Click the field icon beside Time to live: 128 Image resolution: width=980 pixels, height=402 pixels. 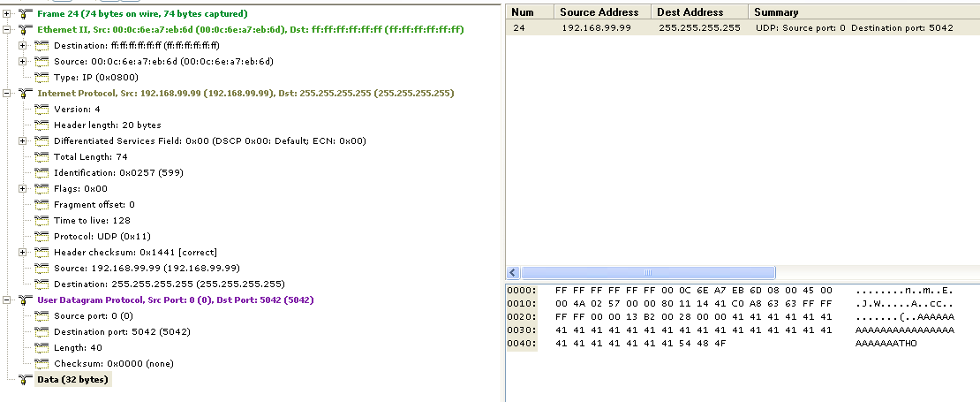[x=41, y=221]
